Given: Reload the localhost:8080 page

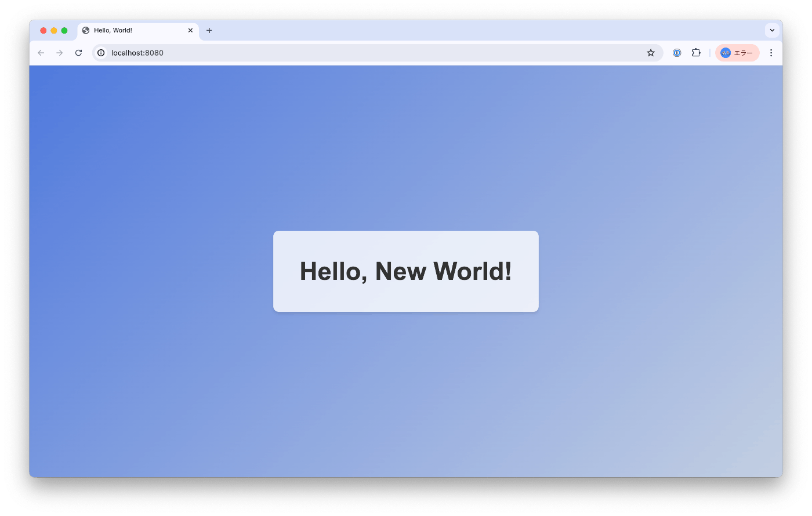Looking at the screenshot, I should 78,53.
